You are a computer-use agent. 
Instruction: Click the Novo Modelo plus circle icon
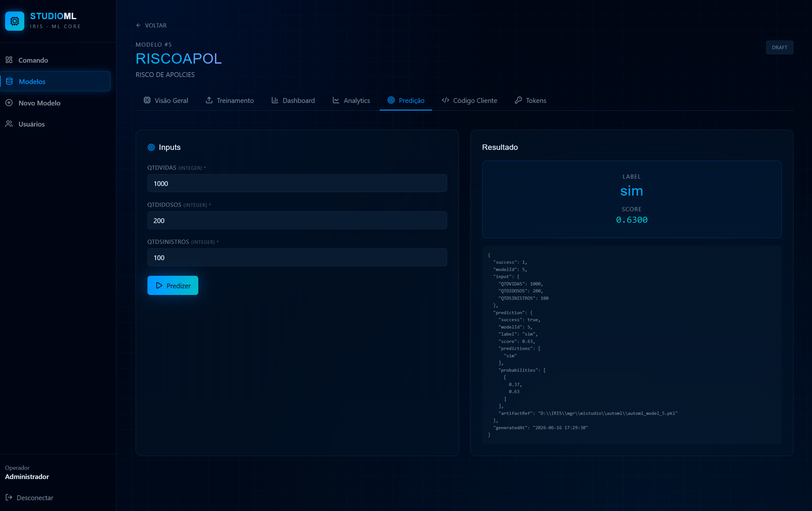[x=9, y=103]
